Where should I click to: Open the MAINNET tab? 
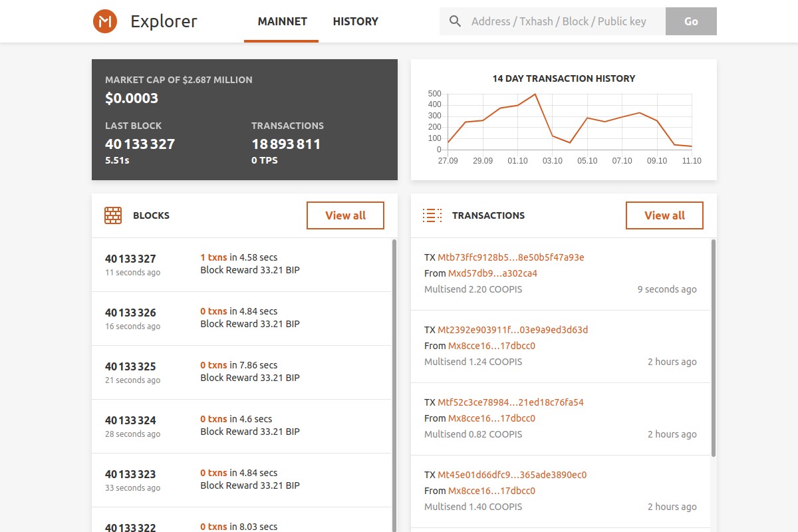(x=282, y=21)
